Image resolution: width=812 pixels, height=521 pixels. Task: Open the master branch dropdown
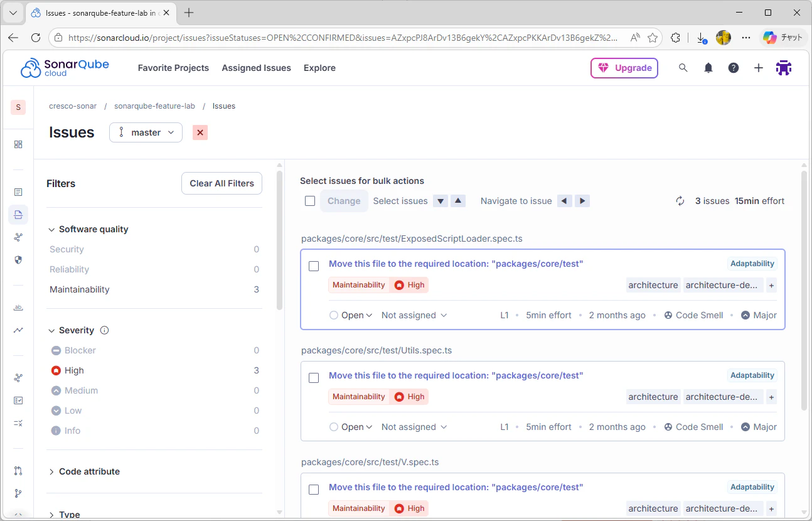(146, 132)
